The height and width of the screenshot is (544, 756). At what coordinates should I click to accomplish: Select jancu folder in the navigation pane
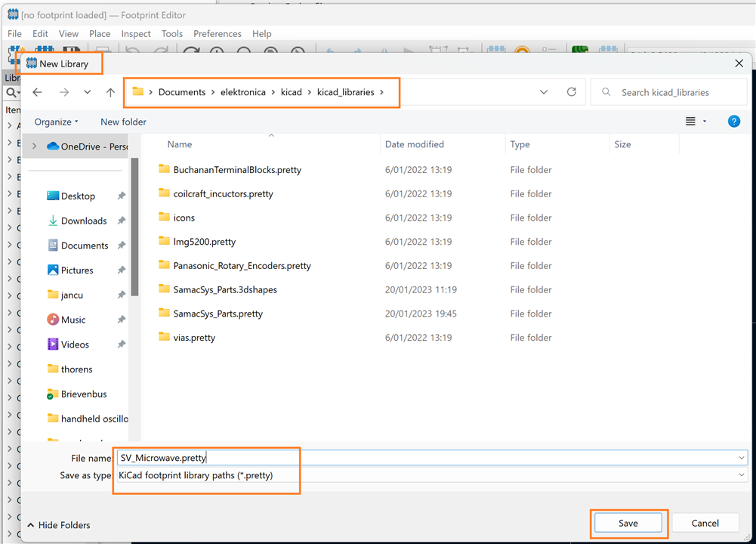point(65,295)
